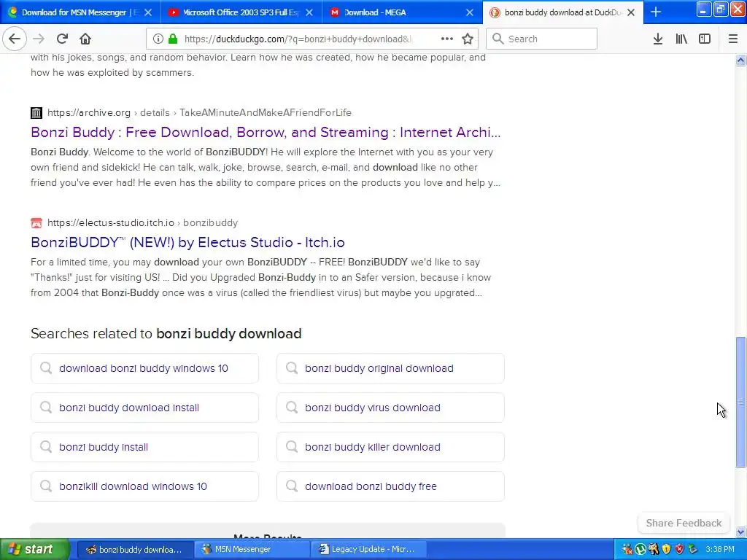The width and height of the screenshot is (747, 560).
Task: Open the yellow shield updates tray icon
Action: click(x=666, y=550)
